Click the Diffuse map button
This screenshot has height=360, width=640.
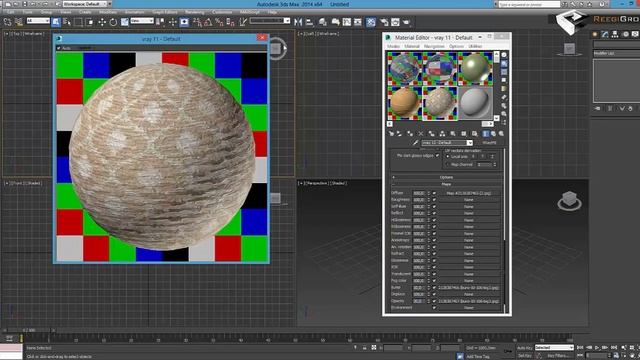469,193
